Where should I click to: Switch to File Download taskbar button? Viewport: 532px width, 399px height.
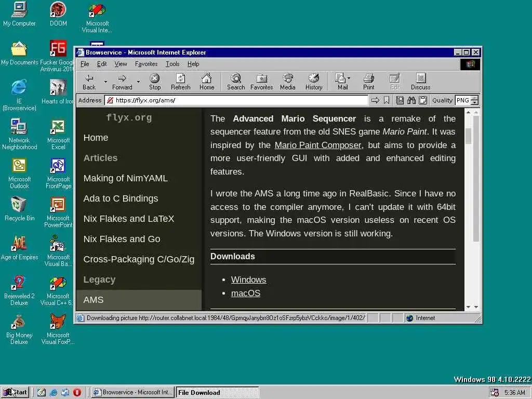click(217, 393)
